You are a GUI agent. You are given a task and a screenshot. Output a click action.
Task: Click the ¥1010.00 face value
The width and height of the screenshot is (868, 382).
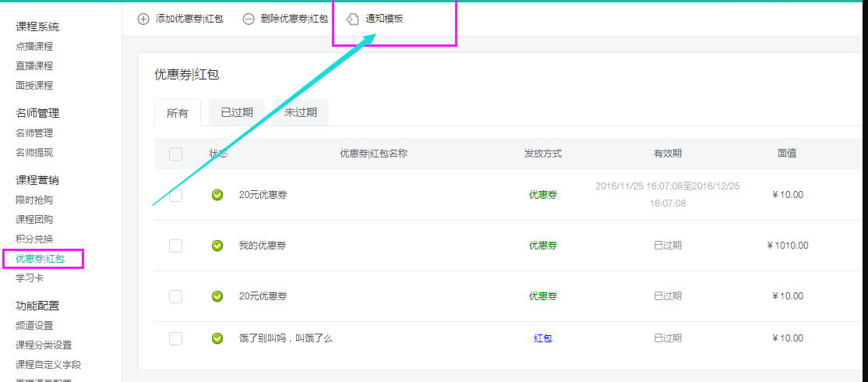coord(788,246)
